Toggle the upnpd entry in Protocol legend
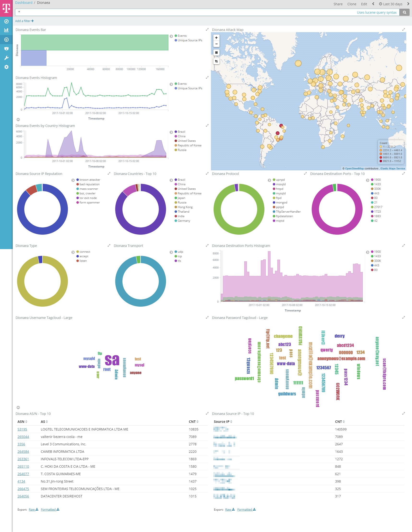This screenshot has height=532, width=412. click(280, 180)
